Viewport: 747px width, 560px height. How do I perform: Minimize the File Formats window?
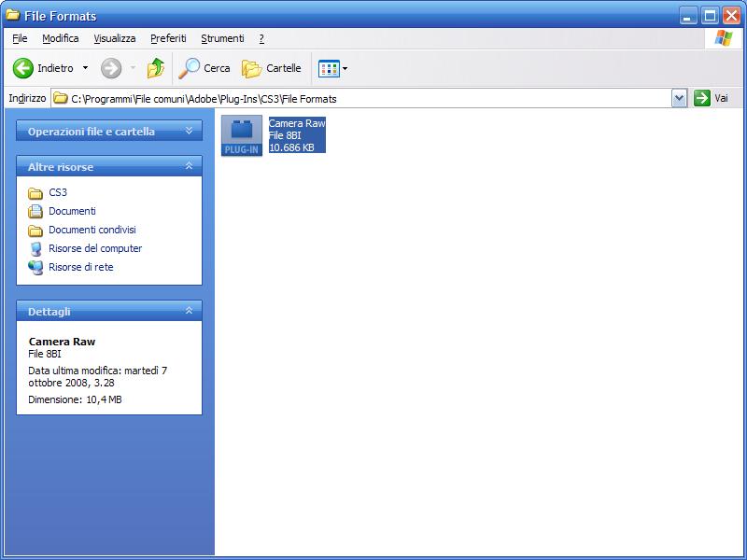pyautogui.click(x=687, y=16)
